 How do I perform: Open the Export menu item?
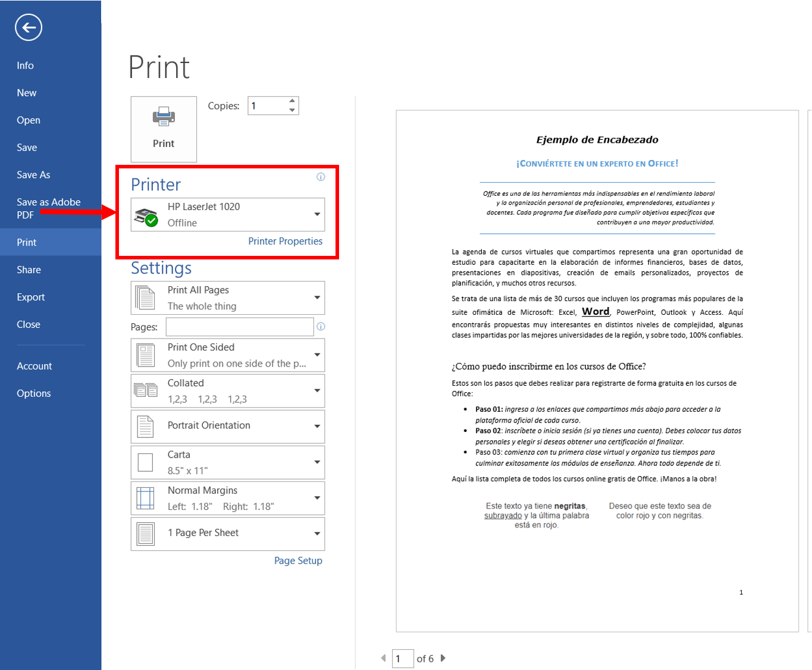(x=51, y=297)
